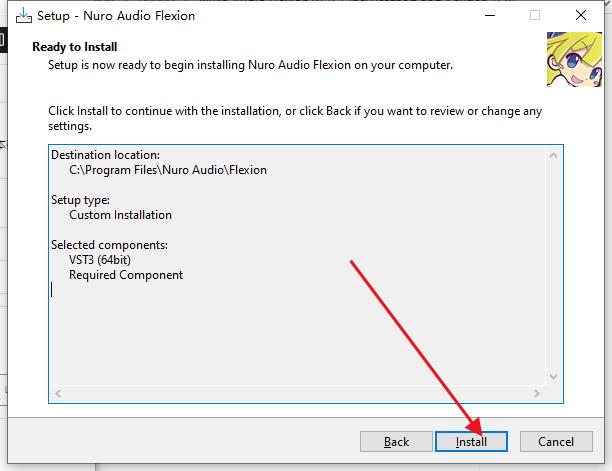Image resolution: width=612 pixels, height=471 pixels.
Task: Click the summary box's up scroll arrow
Action: (553, 155)
